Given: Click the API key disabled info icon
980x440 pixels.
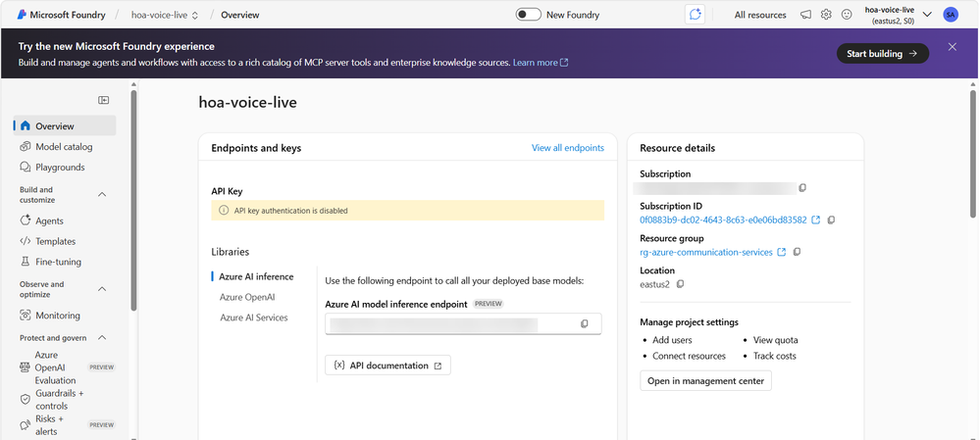Looking at the screenshot, I should tap(224, 211).
